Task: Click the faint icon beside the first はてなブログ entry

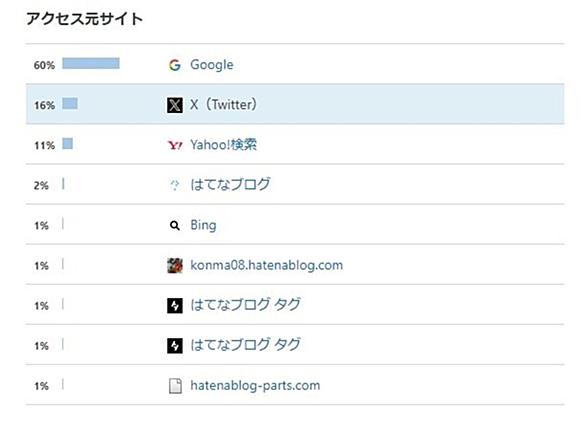Action: click(175, 185)
